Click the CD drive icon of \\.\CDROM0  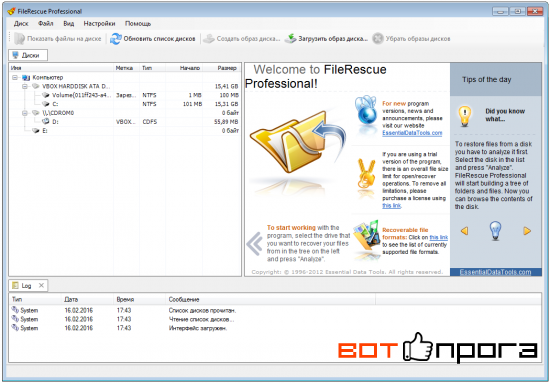[x=36, y=113]
